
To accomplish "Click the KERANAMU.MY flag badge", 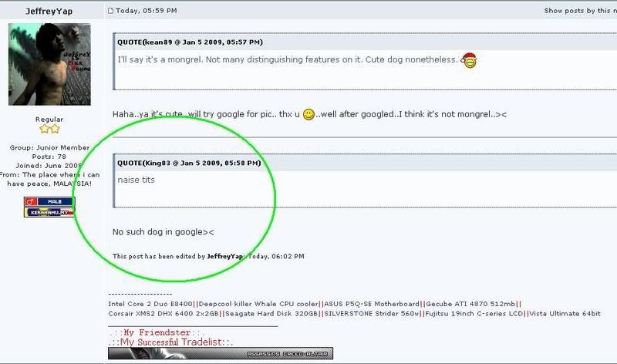I will pos(49,212).
